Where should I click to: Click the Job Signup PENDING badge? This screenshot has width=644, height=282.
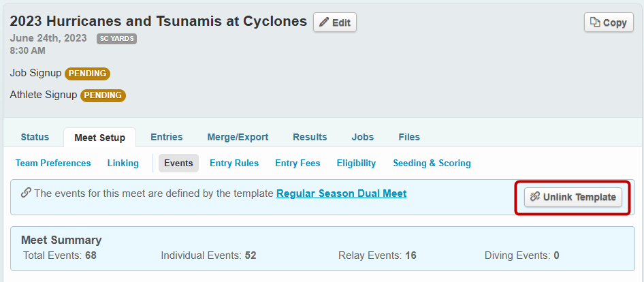[87, 74]
